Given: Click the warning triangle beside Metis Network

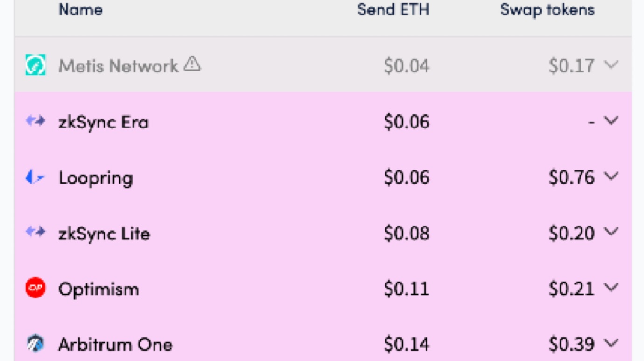Looking at the screenshot, I should point(192,64).
